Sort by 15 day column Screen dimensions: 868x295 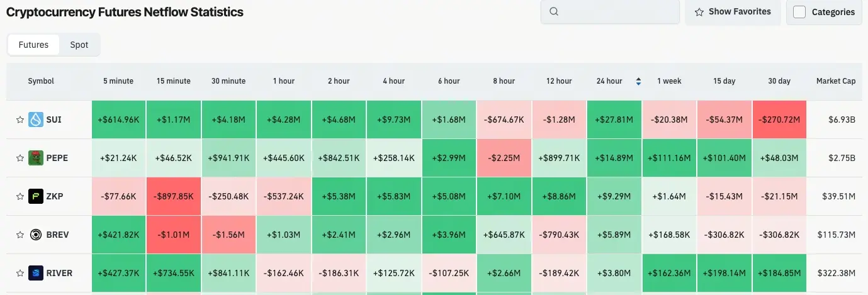click(x=724, y=81)
